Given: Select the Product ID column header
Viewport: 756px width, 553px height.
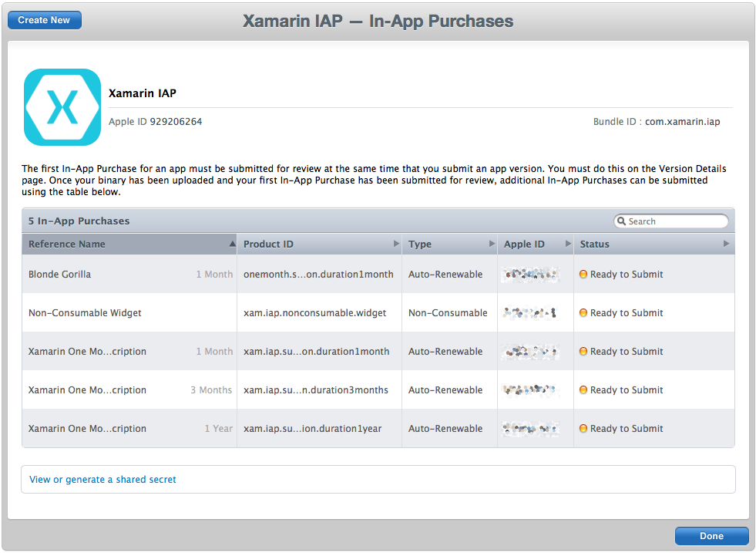Looking at the screenshot, I should click(x=269, y=244).
